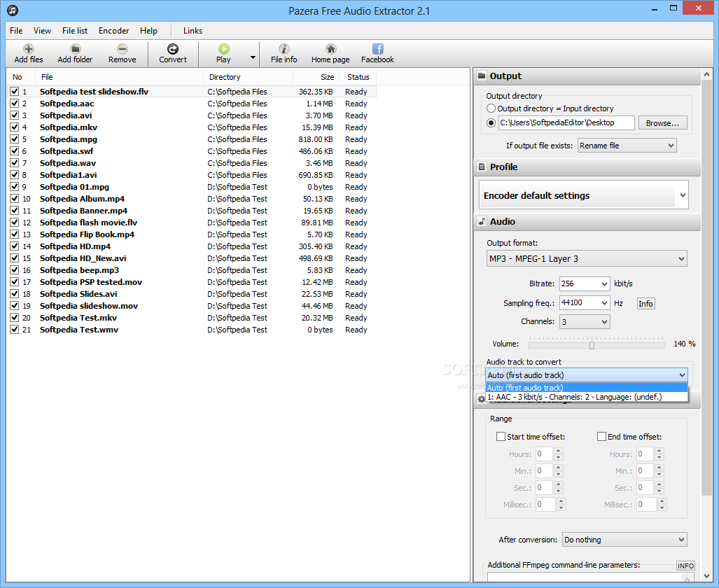Select the Softpedia.wav row
Screen dimensions: 719x588
pos(193,163)
